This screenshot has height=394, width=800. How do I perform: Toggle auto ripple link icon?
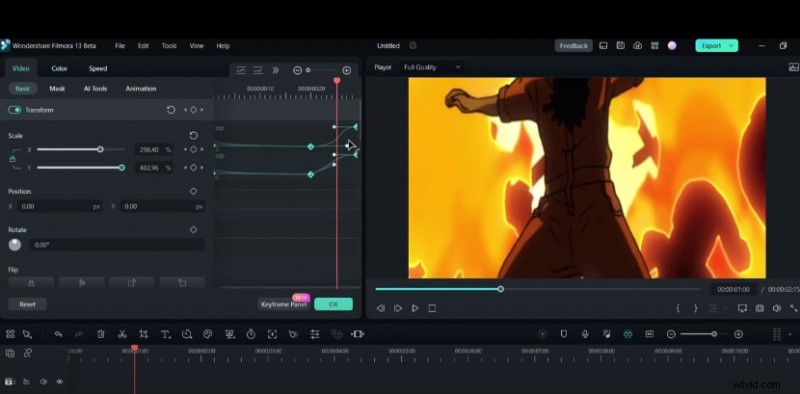click(x=28, y=353)
